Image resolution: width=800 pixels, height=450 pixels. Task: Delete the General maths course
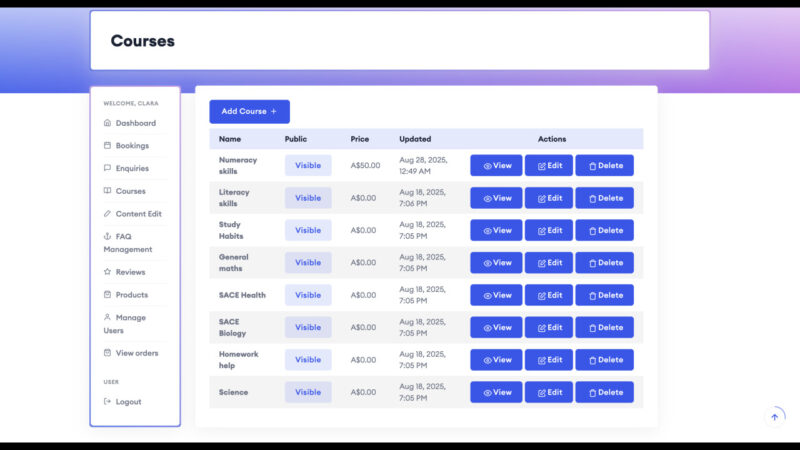(x=605, y=263)
